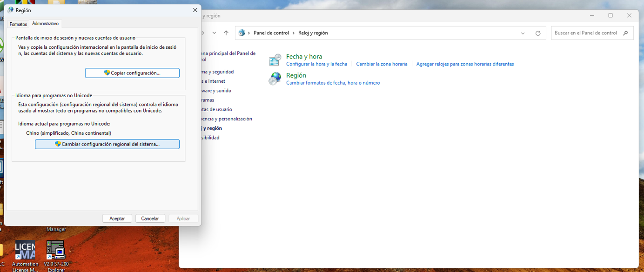
Task: Select V2.0 S7-200 Explorer desktop icon
Action: coord(56,256)
